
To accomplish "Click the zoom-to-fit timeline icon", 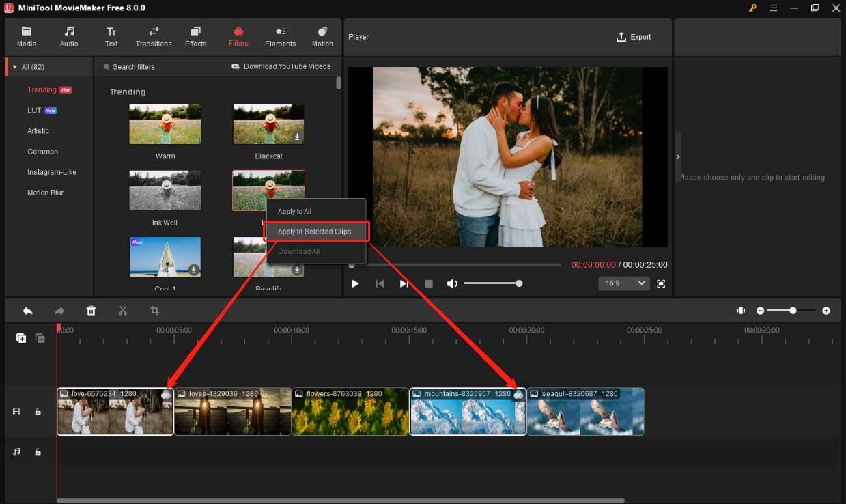I will (x=741, y=311).
